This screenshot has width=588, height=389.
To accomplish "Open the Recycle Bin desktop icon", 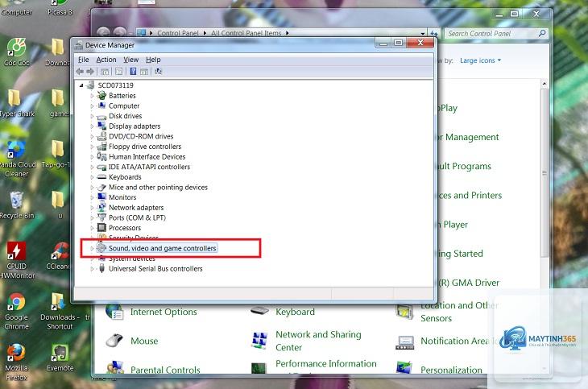I will tap(17, 205).
